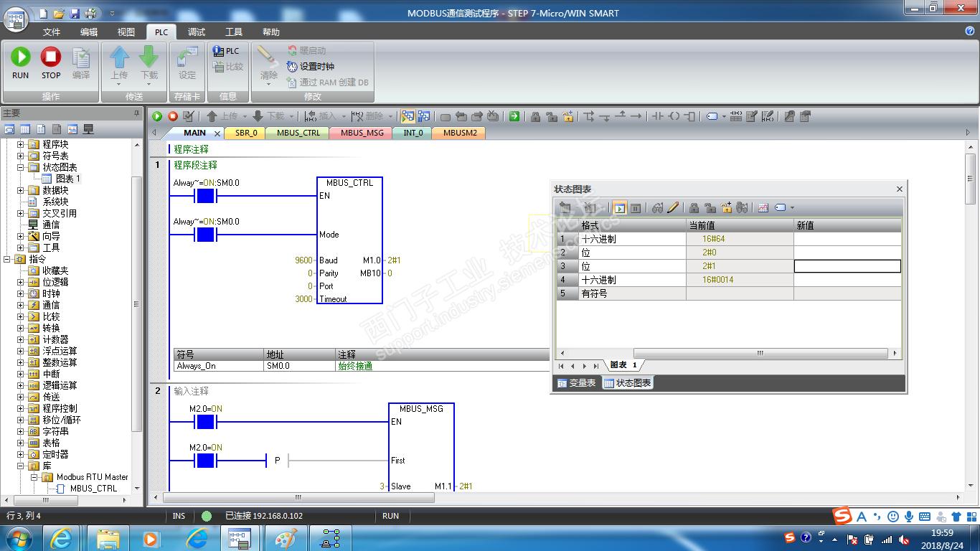This screenshot has width=980, height=551.
Task: Click the green run icon in the editor toolbar
Action: click(157, 116)
